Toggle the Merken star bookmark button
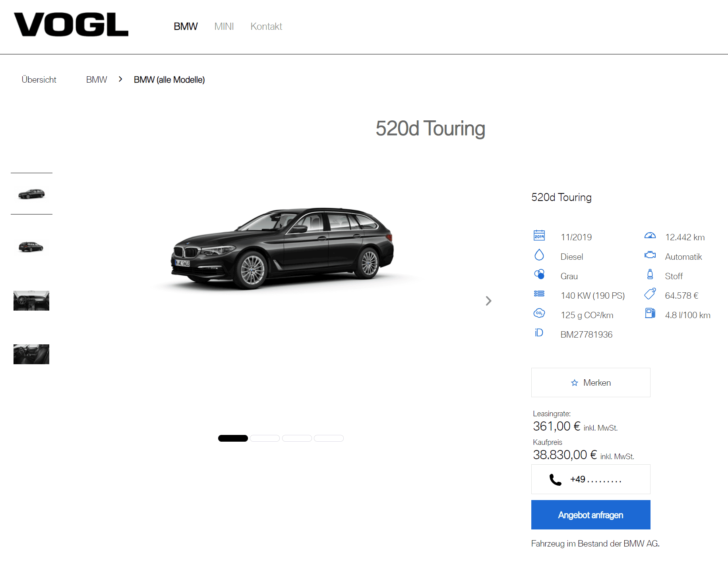 tap(591, 382)
